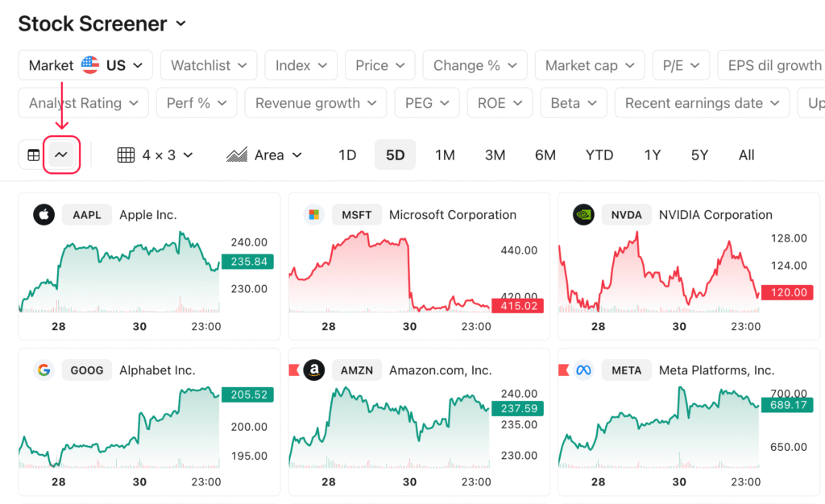Open the Market US dropdown

tap(85, 65)
